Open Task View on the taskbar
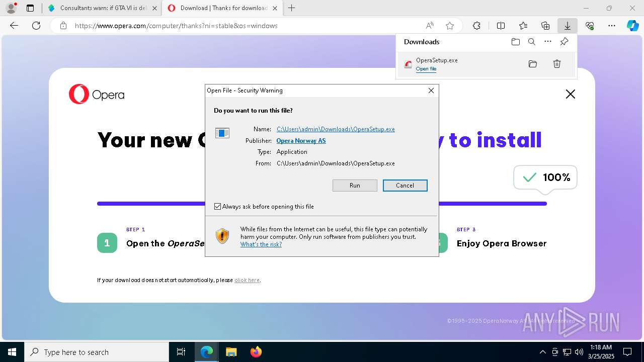 coord(181,352)
